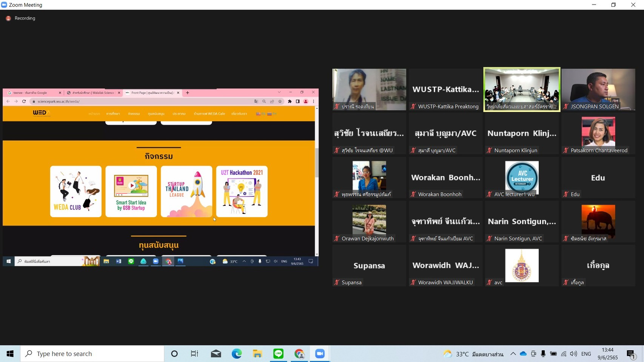Select highlighted active speaker meeting room tile
Image resolution: width=644 pixels, height=362 pixels.
click(522, 89)
